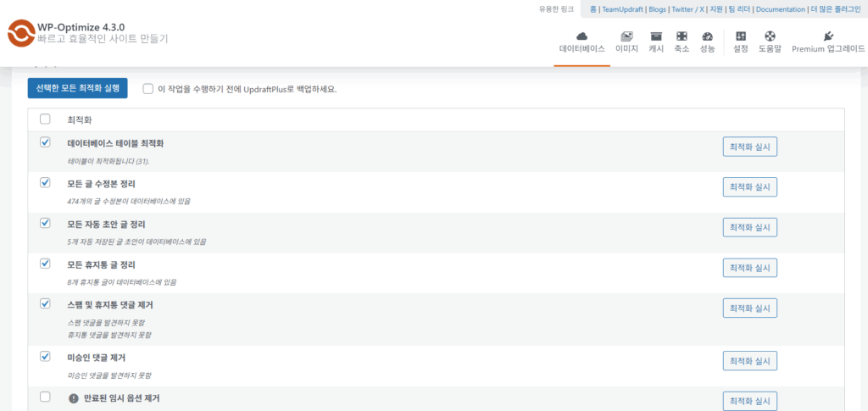868x411 pixels.
Task: Open the 축소 minify icon
Action: (x=682, y=36)
